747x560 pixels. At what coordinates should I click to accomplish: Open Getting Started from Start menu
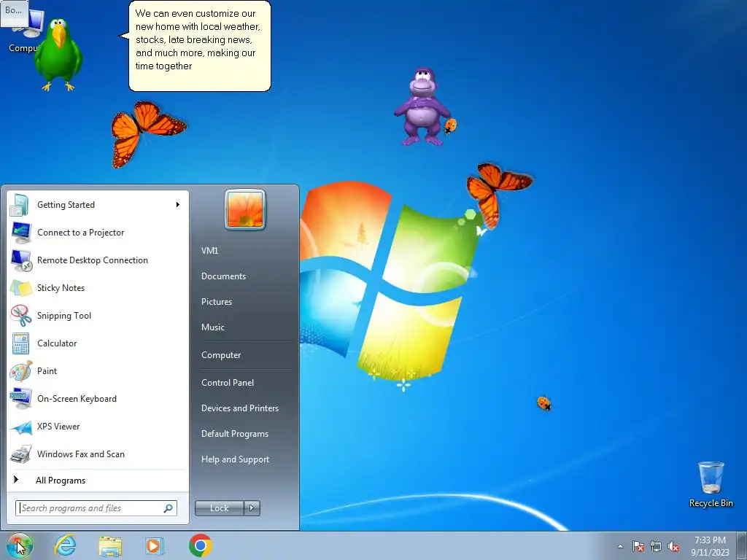point(98,205)
